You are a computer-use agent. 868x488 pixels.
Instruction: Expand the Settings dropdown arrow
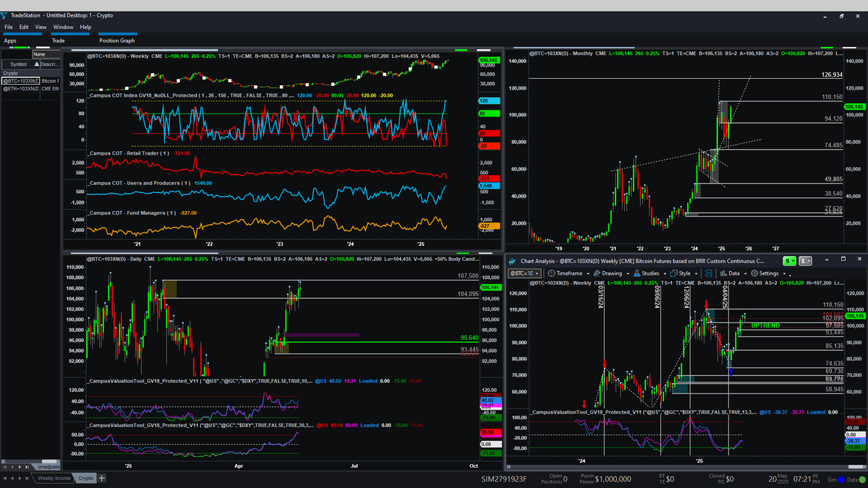coord(784,273)
